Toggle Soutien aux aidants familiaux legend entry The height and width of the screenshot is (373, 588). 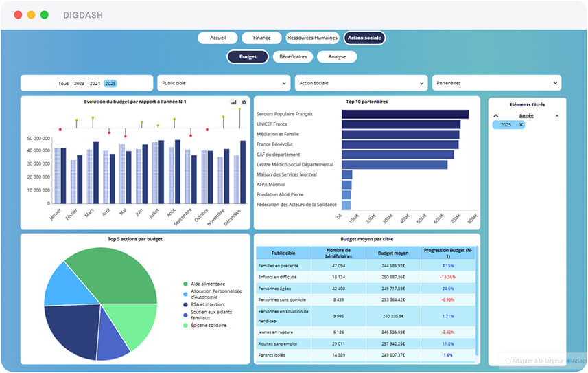(207, 315)
